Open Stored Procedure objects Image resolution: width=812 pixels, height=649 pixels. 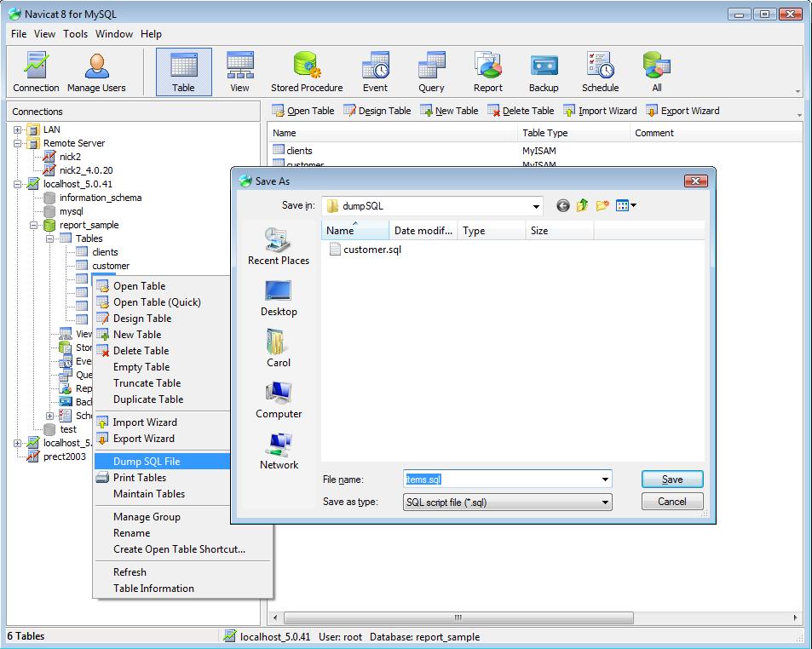coord(307,72)
